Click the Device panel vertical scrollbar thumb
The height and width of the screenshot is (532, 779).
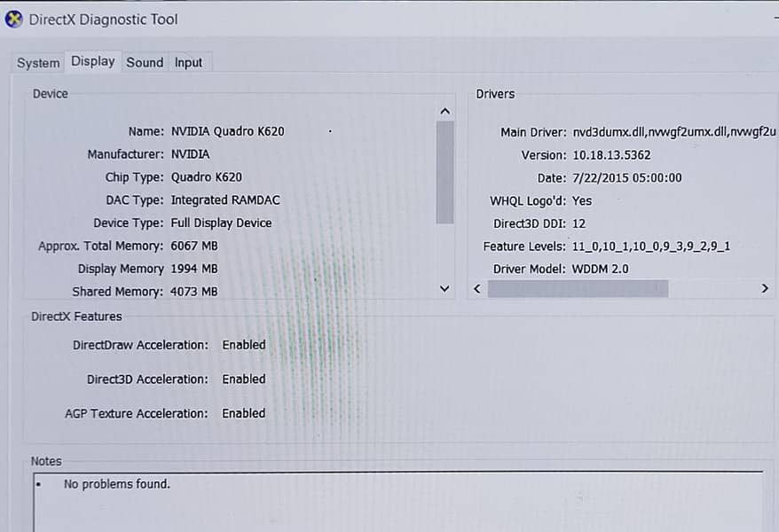(445, 173)
